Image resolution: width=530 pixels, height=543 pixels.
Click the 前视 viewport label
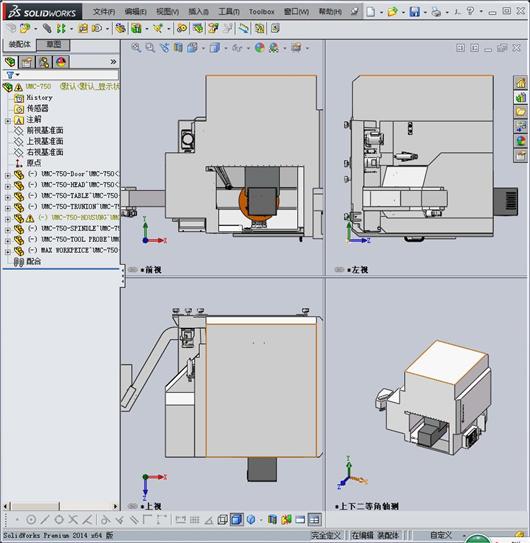pos(153,270)
